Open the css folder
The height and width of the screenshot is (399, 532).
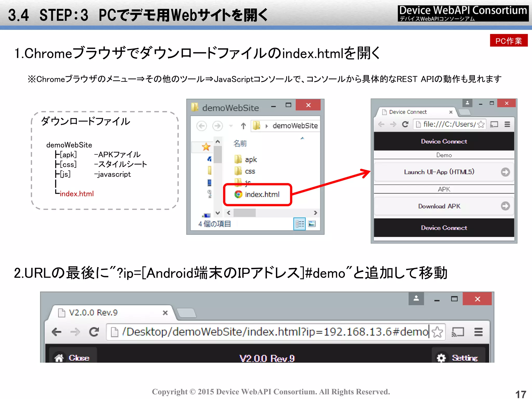click(x=245, y=171)
